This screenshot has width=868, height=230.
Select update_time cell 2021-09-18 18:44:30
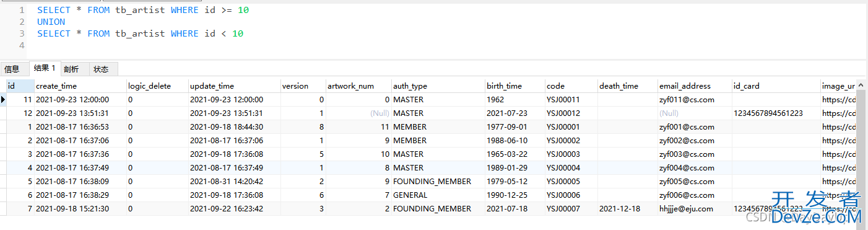tap(234, 126)
